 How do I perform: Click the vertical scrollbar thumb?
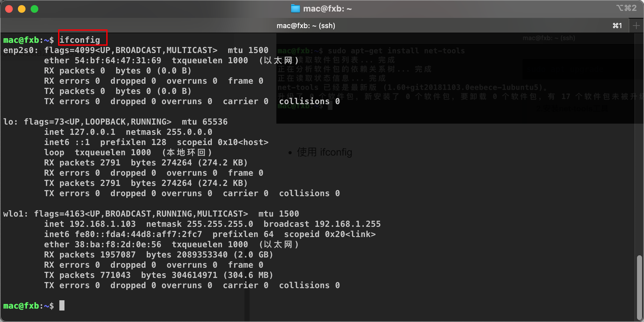(x=639, y=287)
